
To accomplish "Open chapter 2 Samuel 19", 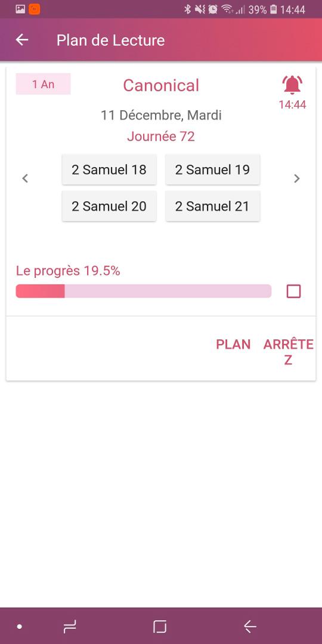I will pos(212,169).
